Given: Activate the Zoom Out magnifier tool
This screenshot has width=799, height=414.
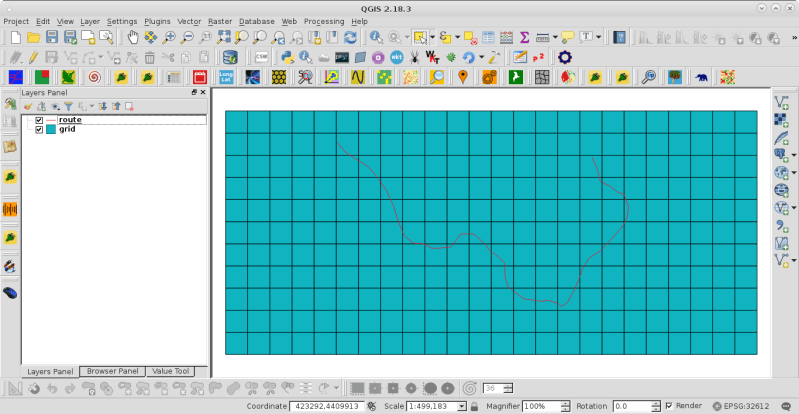Looking at the screenshot, I should (x=187, y=37).
